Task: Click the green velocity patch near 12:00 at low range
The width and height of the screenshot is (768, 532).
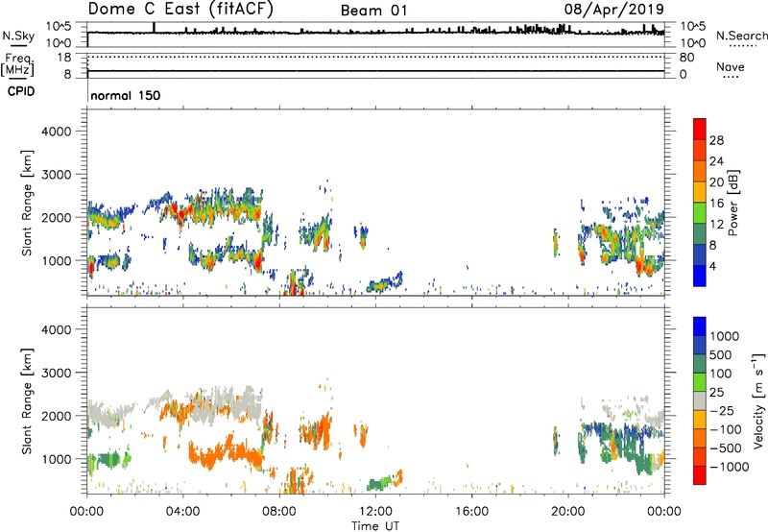Action: [x=379, y=483]
